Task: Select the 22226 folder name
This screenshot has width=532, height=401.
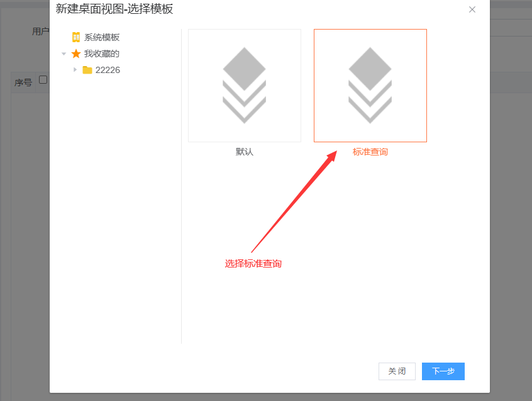Action: coord(108,70)
